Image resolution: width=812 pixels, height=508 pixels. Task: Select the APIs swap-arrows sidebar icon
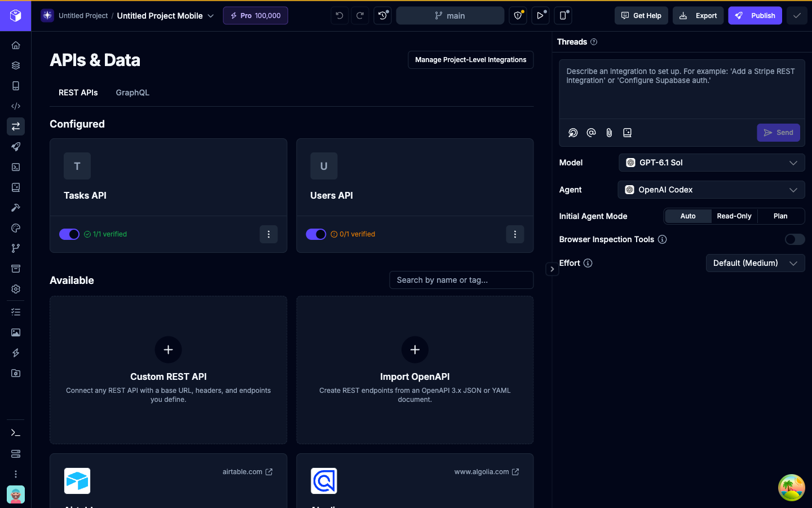pyautogui.click(x=16, y=126)
